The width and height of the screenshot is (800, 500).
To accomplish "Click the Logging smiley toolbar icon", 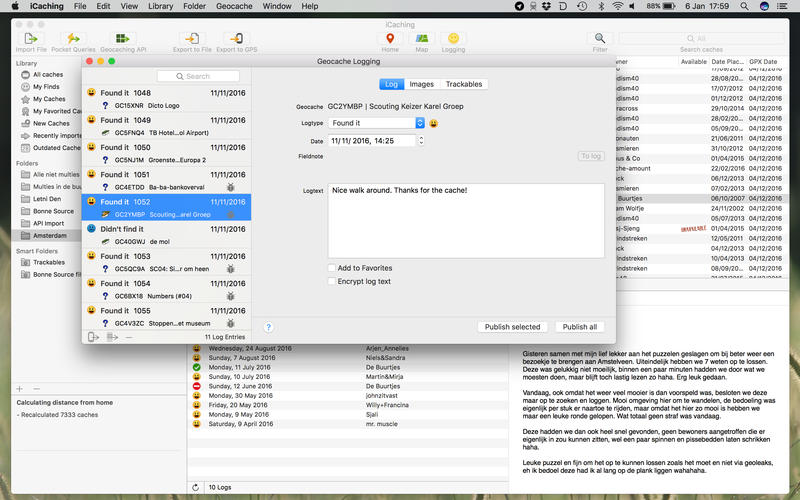I will pyautogui.click(x=453, y=39).
